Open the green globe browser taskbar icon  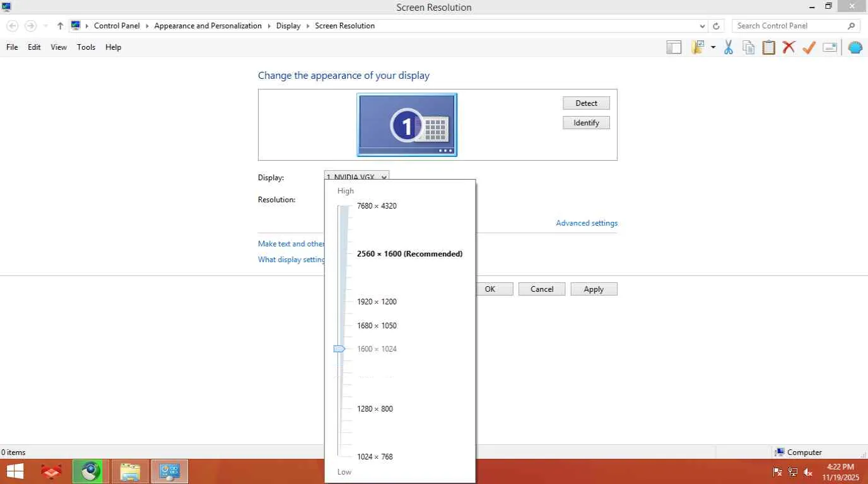click(x=91, y=471)
